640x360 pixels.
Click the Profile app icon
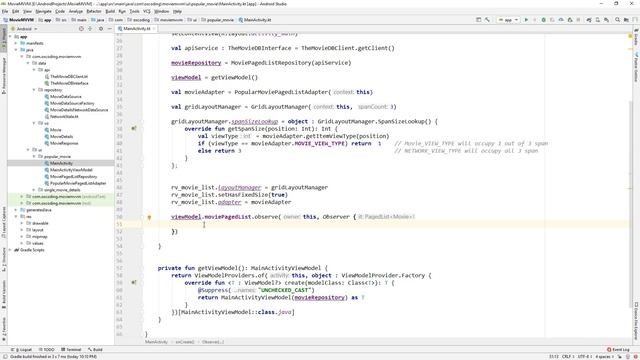tap(561, 20)
